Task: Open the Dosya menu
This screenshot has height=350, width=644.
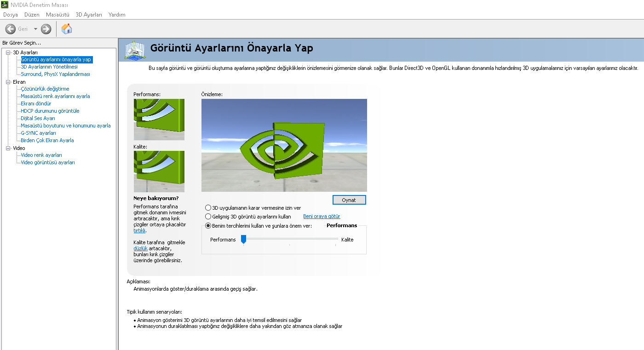Action: pyautogui.click(x=11, y=15)
